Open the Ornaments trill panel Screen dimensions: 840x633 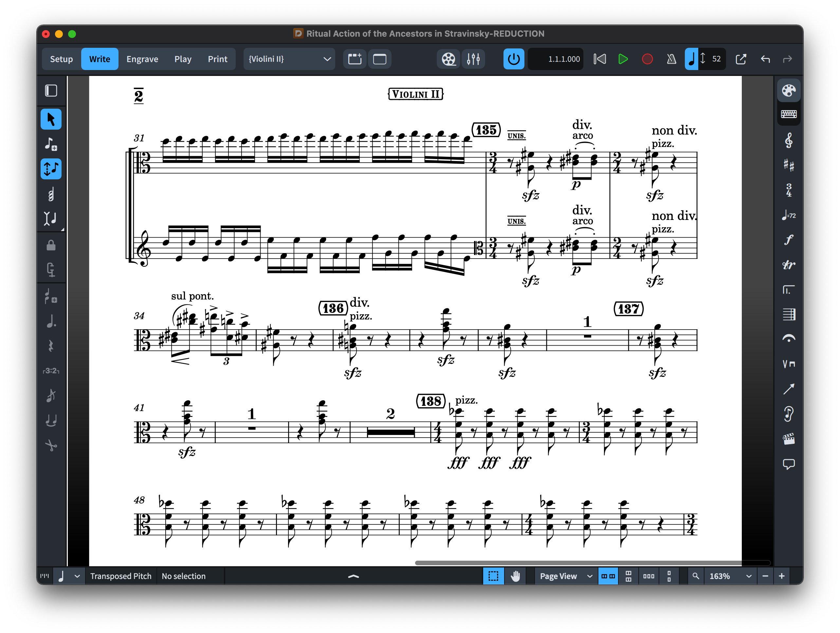[x=789, y=265]
